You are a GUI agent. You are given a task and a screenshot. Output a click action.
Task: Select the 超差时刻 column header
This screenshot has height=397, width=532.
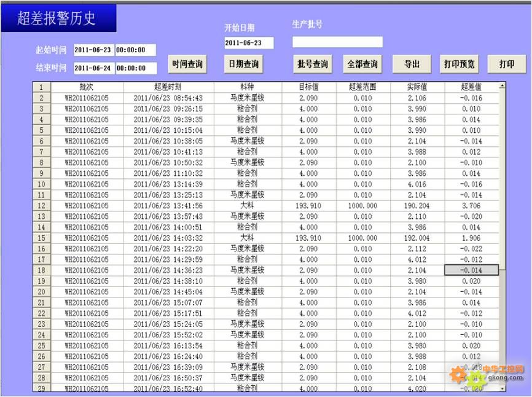pos(168,87)
